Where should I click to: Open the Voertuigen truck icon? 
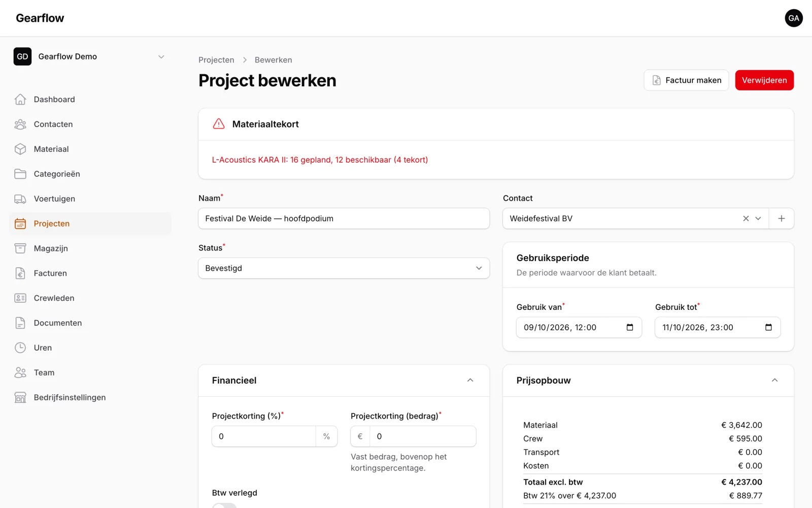(20, 199)
